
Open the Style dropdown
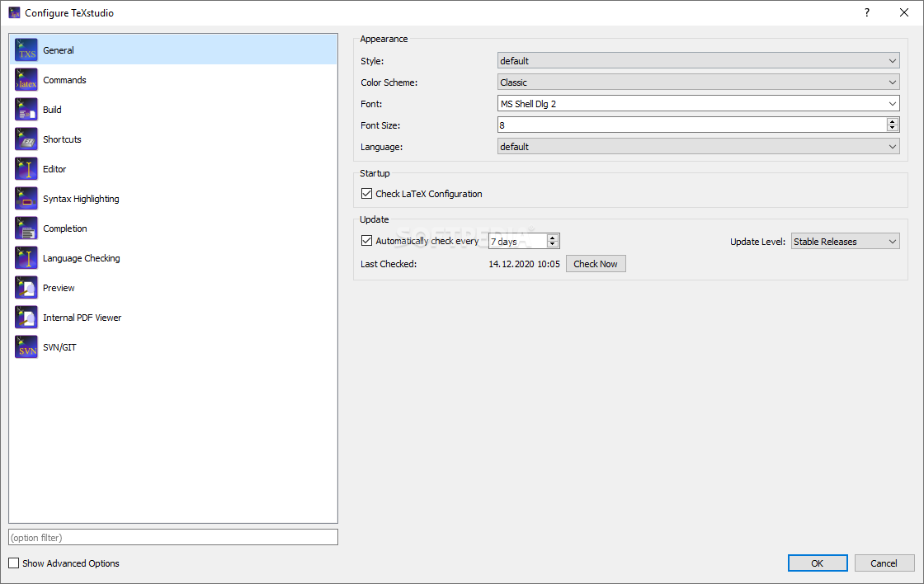pos(698,61)
